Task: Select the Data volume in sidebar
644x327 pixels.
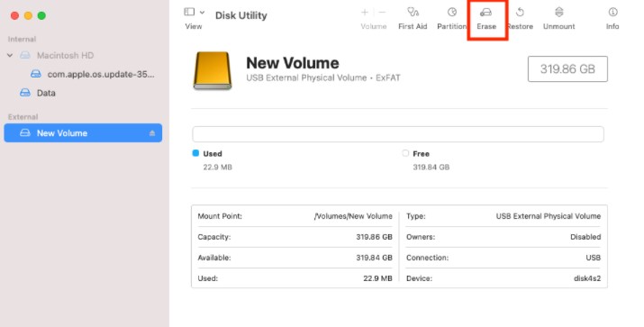Action: (46, 93)
